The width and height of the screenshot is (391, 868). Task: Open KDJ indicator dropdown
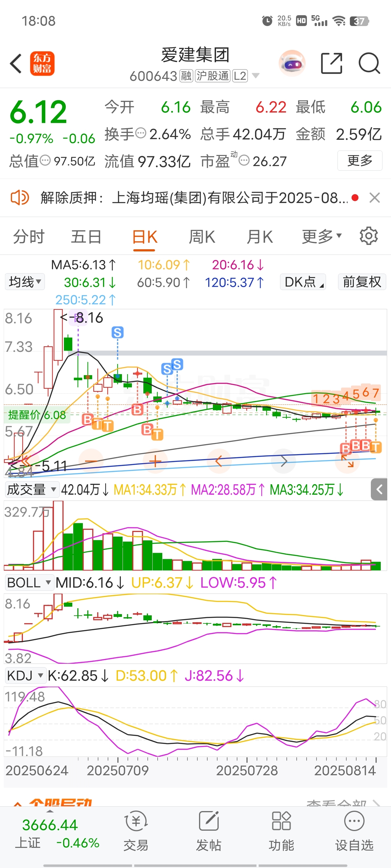[26, 675]
